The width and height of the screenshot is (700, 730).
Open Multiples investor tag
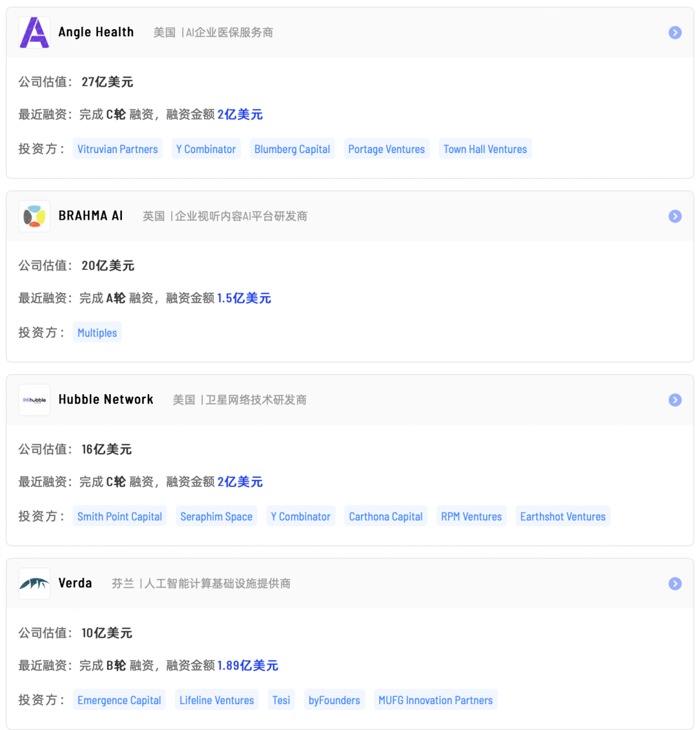coord(97,333)
